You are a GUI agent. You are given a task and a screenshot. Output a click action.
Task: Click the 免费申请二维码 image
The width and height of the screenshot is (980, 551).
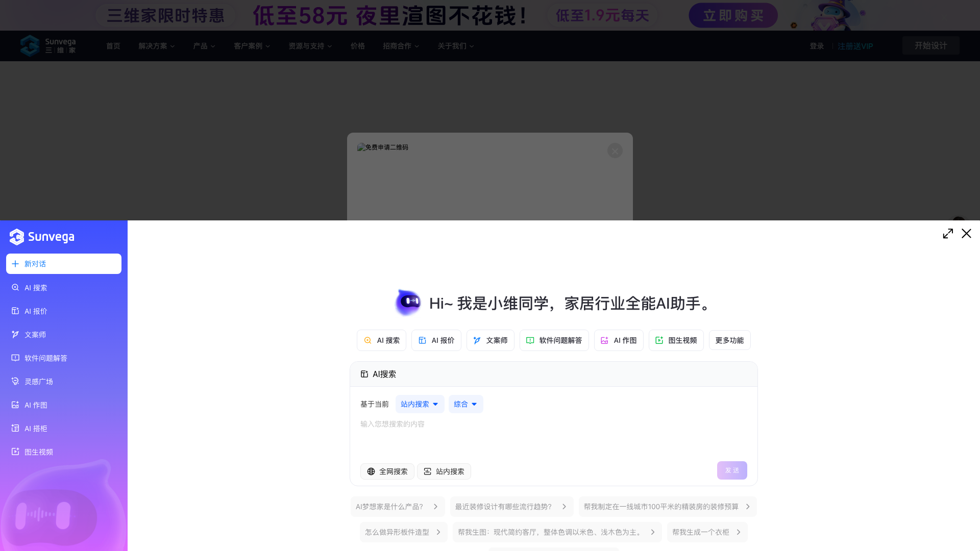(383, 147)
